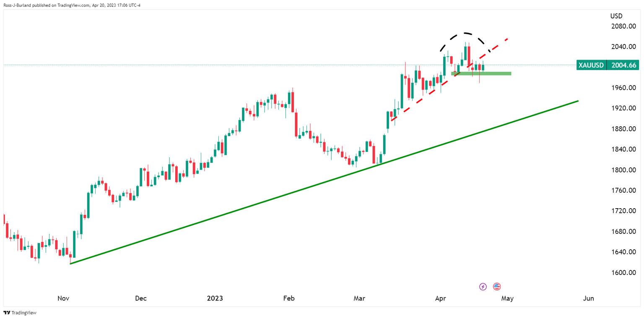Click the US flag economic event icon
644x319 pixels.
497,287
